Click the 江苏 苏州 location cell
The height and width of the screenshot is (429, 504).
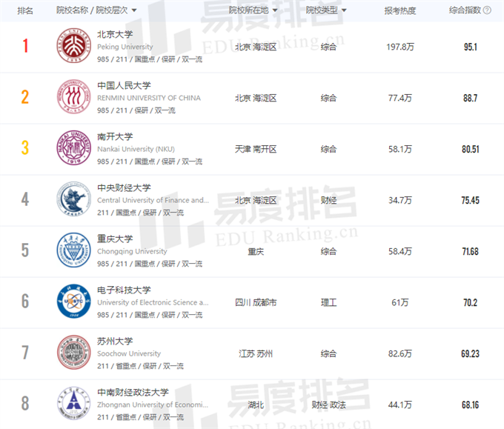click(x=256, y=353)
